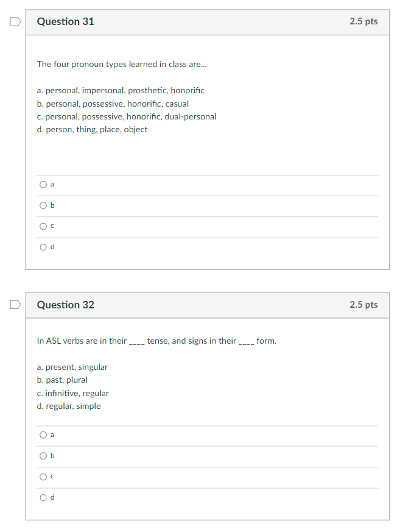Image resolution: width=400 pixels, height=532 pixels.
Task: Click the 2.5 pts label of Question 32
Action: click(x=363, y=305)
